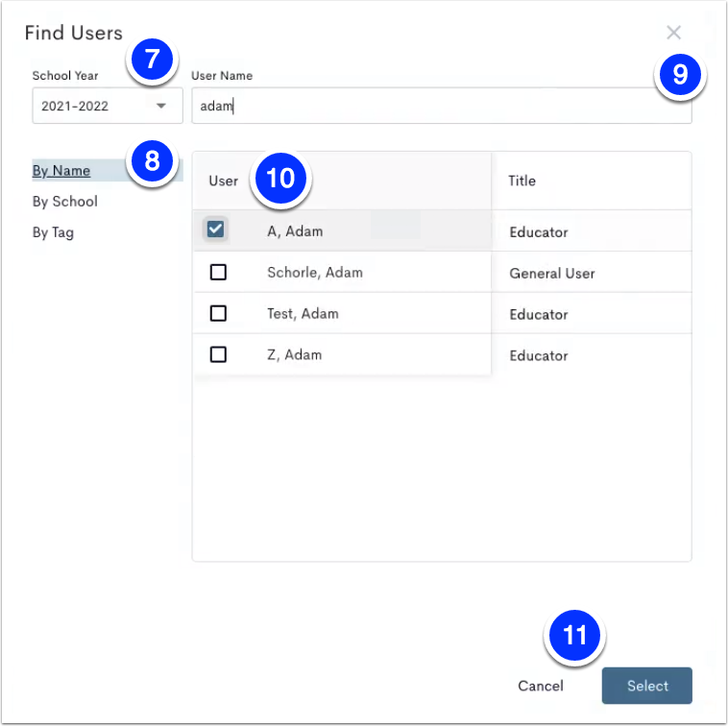Viewport: 728px width, 726px height.
Task: Click the name Test, Adam
Action: 303,314
